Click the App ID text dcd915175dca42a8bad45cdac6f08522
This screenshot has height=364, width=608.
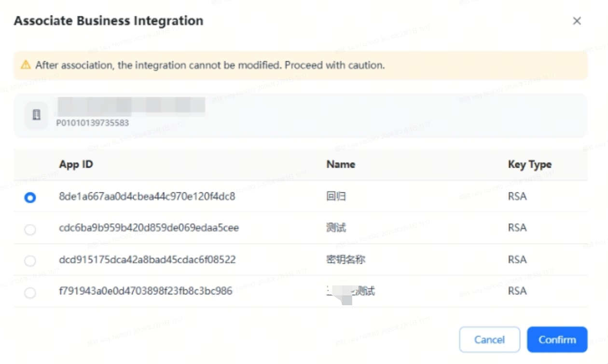147,260
